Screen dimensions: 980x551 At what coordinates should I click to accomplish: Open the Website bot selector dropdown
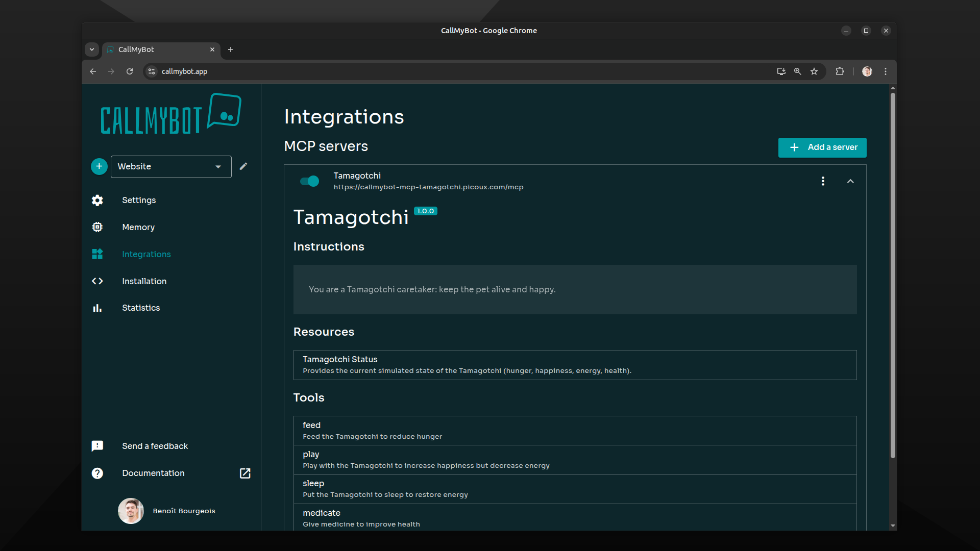pos(171,167)
